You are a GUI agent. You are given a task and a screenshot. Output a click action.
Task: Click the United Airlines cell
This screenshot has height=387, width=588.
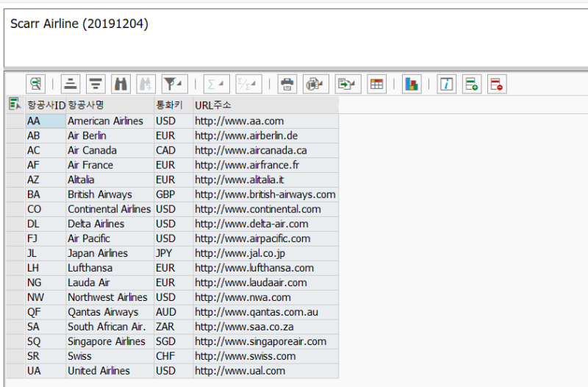pos(110,371)
